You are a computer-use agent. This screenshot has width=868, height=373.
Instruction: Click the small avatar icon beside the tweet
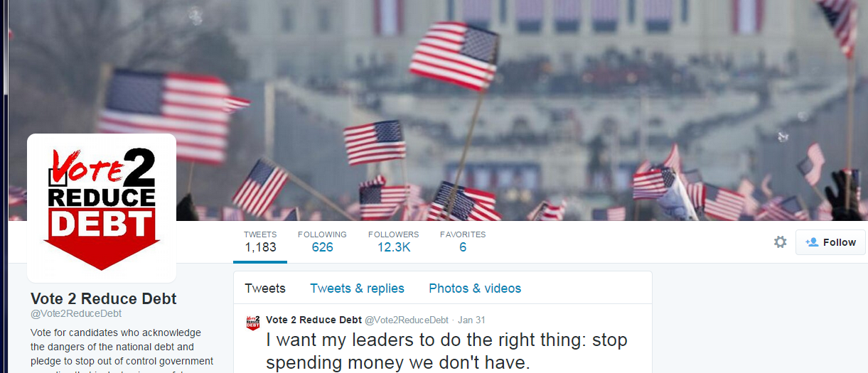coord(252,323)
